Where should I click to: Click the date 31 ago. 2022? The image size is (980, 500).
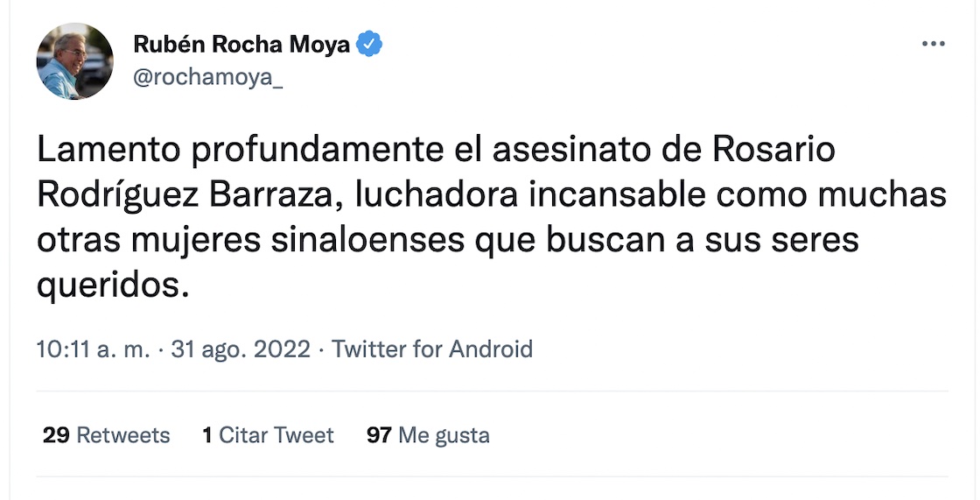241,349
